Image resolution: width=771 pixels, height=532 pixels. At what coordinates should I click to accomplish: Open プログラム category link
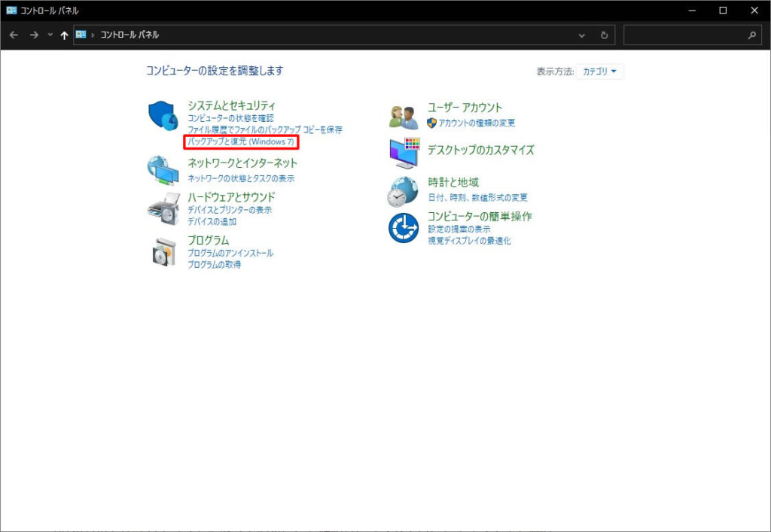pos(209,240)
